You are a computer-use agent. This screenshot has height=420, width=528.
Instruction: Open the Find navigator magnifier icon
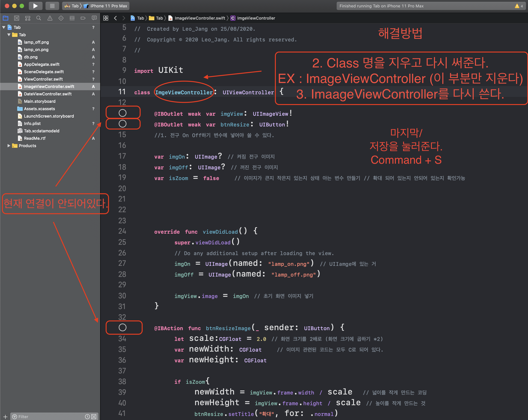click(39, 18)
